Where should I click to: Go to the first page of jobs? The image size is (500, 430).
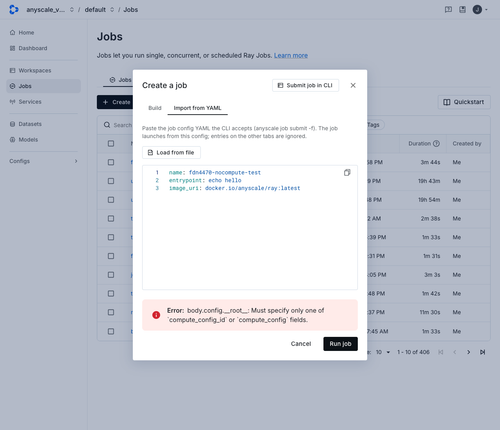[441, 352]
